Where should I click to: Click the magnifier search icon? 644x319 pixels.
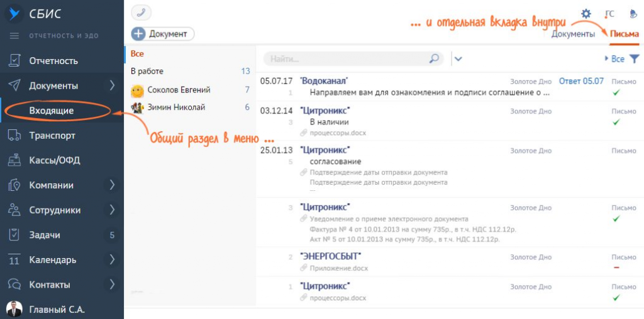coord(434,58)
